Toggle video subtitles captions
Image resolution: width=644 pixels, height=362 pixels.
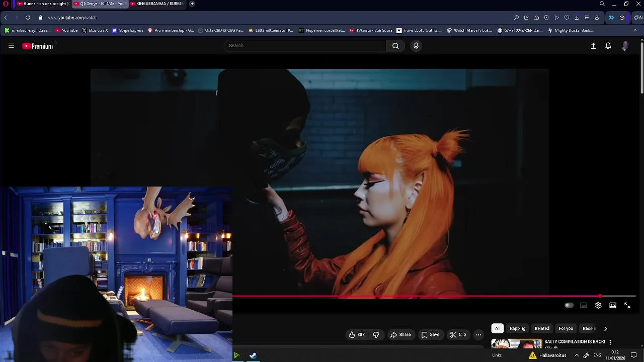[x=584, y=305]
